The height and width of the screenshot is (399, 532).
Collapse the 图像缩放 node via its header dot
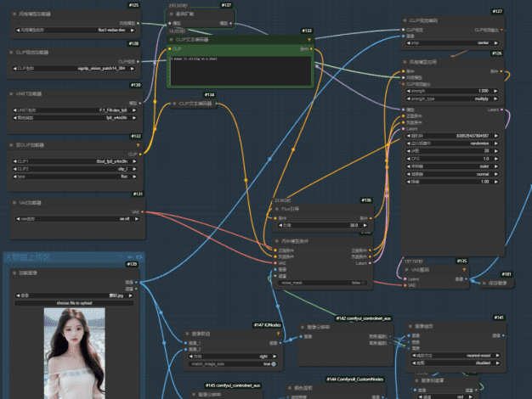[x=410, y=326]
